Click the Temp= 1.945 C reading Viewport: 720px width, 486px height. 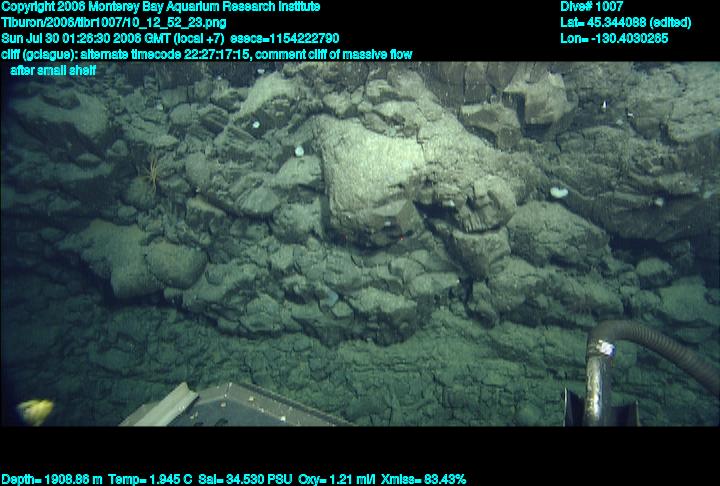pos(150,480)
